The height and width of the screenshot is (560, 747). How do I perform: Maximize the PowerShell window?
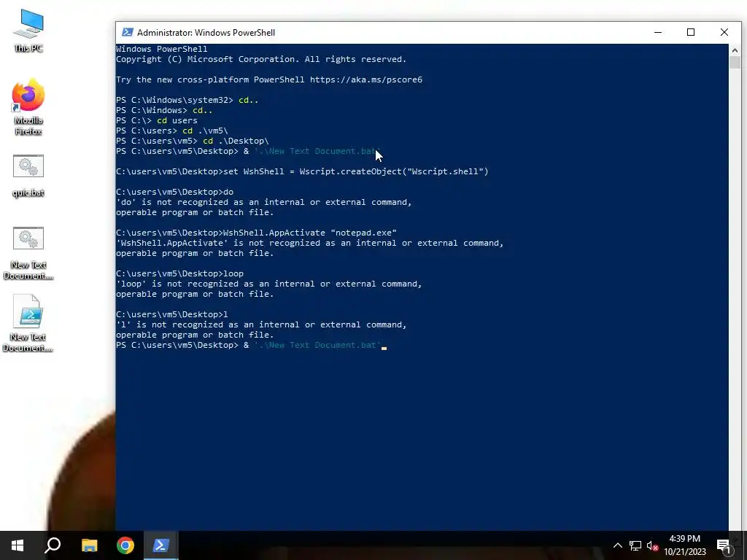click(691, 32)
